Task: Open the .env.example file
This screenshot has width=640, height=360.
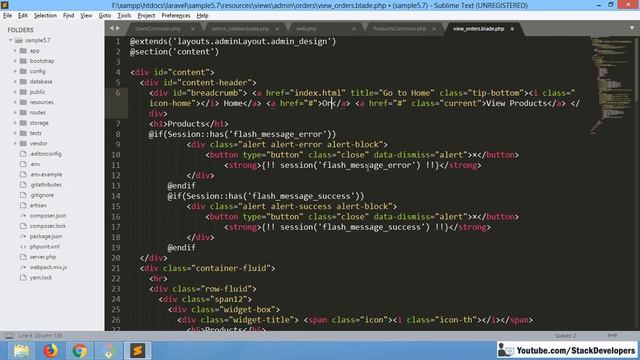Action: (46, 174)
